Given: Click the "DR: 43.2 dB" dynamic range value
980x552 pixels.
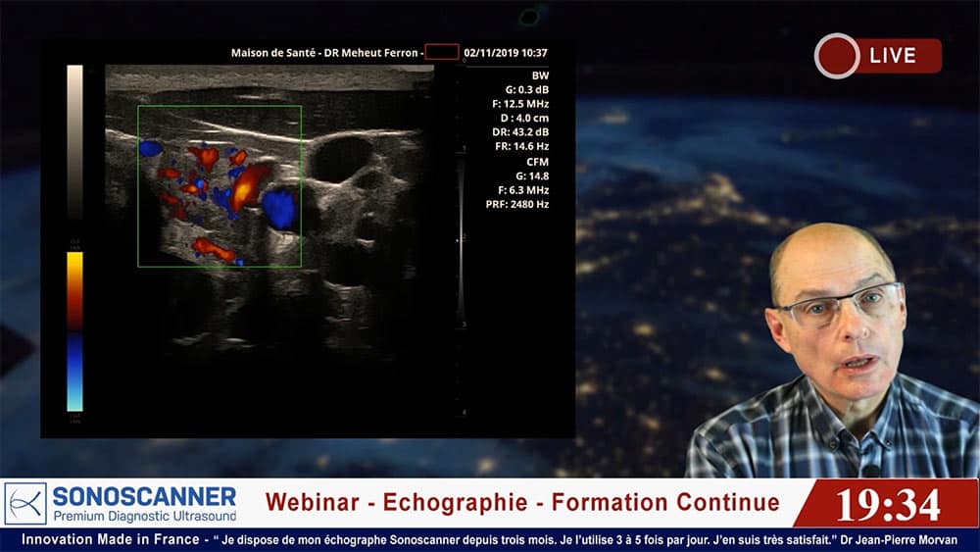Looking at the screenshot, I should [x=520, y=132].
